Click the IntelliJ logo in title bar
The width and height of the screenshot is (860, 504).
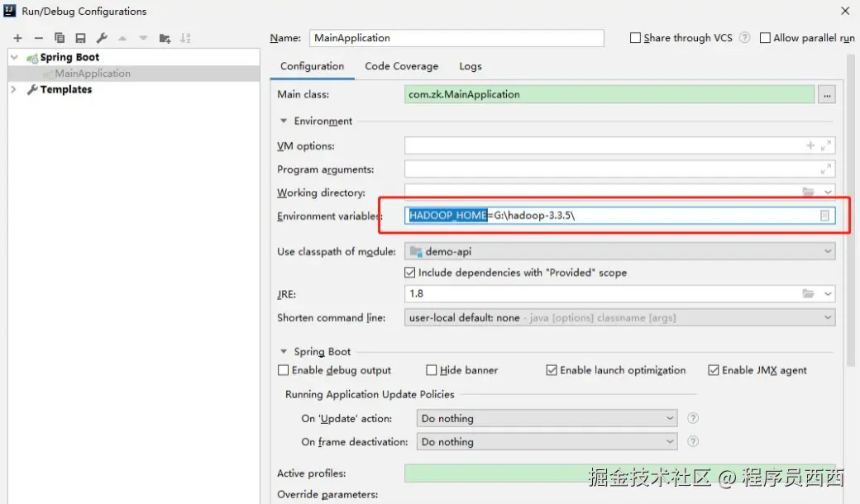pyautogui.click(x=10, y=11)
